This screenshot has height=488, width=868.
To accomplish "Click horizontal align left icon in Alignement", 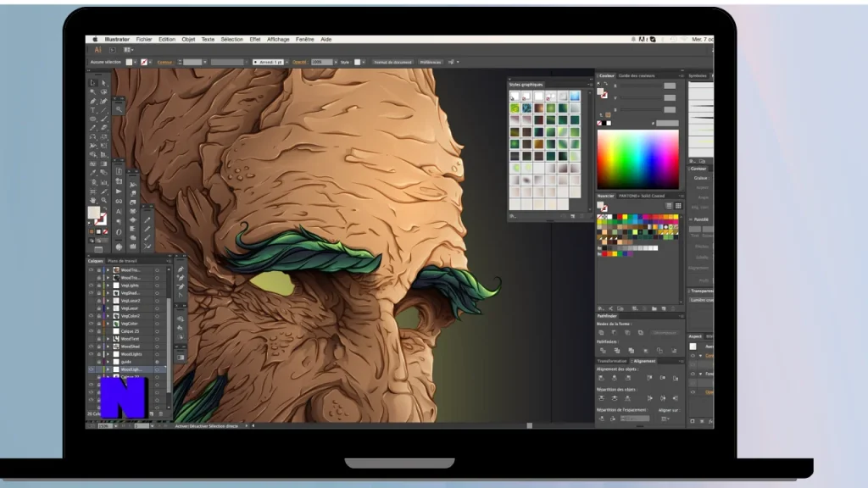I will (x=601, y=378).
